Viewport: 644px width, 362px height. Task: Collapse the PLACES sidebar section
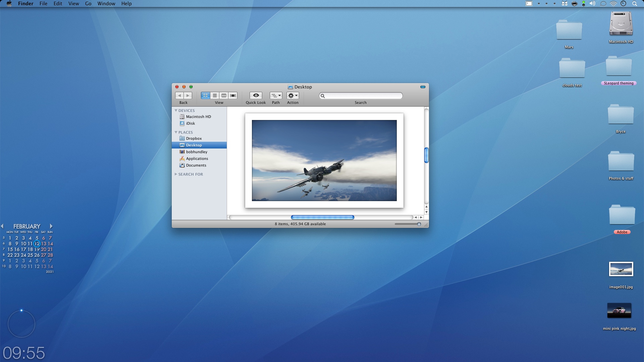point(176,132)
